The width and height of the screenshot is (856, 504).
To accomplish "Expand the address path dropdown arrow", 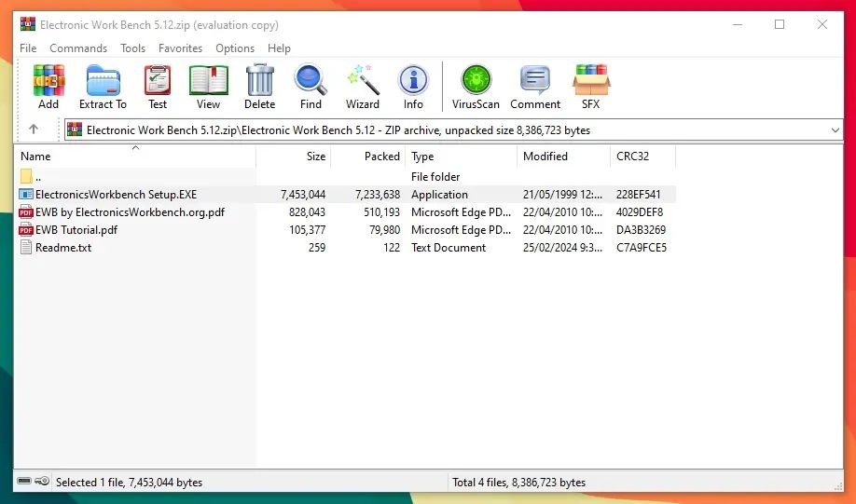I will click(835, 130).
